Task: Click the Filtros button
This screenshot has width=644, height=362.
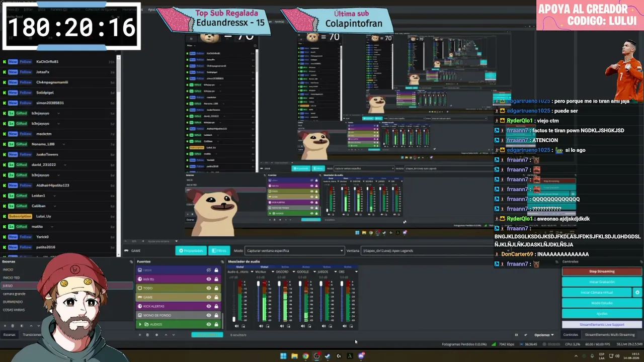Action: 219,250
